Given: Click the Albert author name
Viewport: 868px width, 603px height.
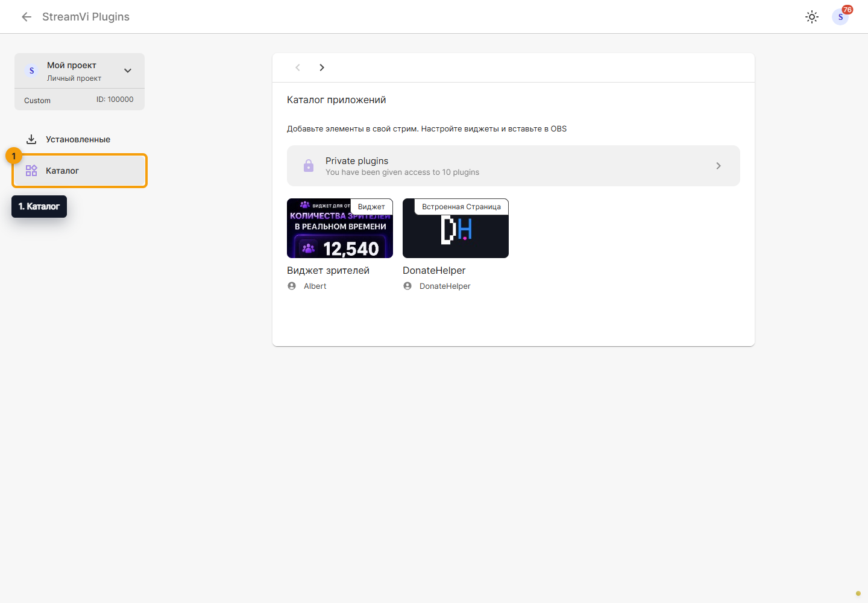Looking at the screenshot, I should [315, 286].
